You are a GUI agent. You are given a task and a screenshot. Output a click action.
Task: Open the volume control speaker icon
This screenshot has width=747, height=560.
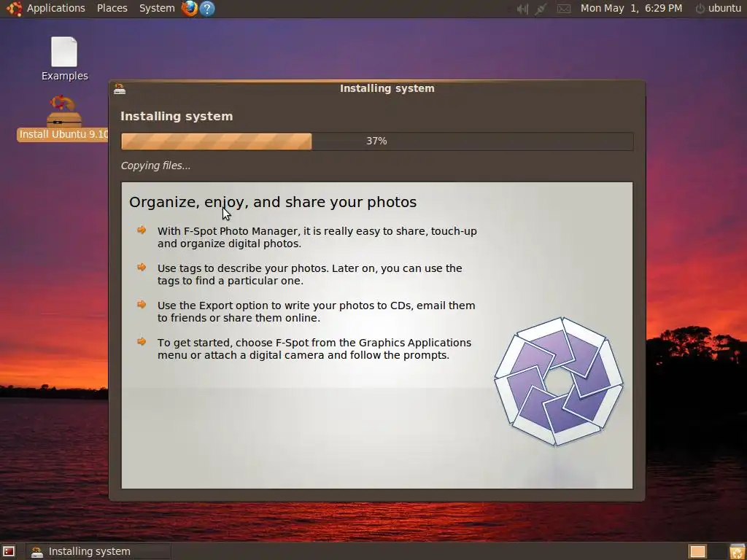click(522, 9)
